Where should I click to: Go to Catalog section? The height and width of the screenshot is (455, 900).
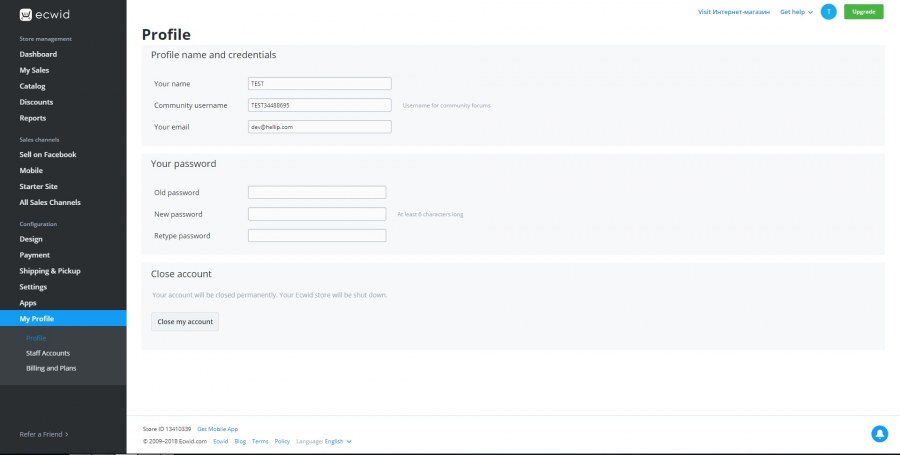(x=32, y=86)
